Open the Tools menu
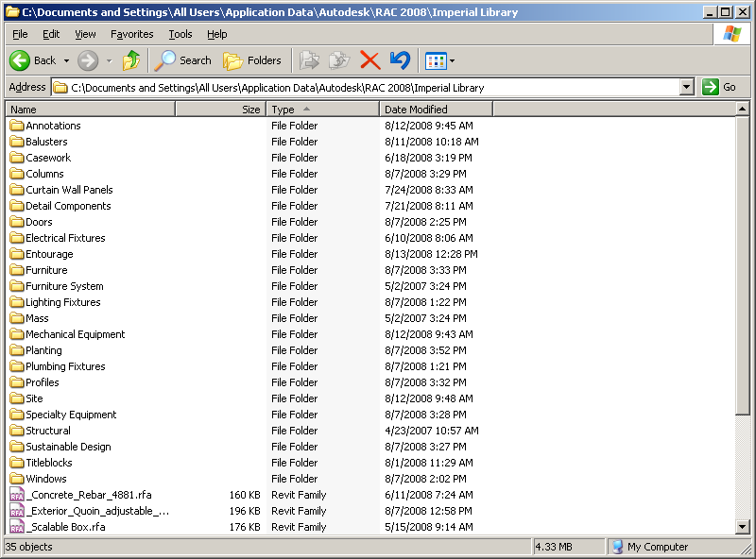756x559 pixels. click(x=180, y=34)
